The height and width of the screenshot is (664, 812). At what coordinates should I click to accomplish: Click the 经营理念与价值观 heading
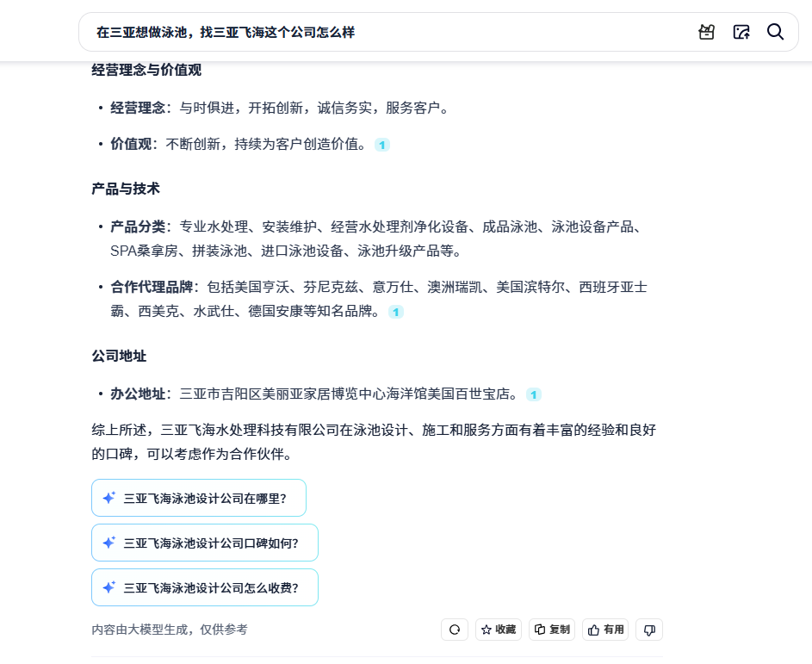pos(146,70)
